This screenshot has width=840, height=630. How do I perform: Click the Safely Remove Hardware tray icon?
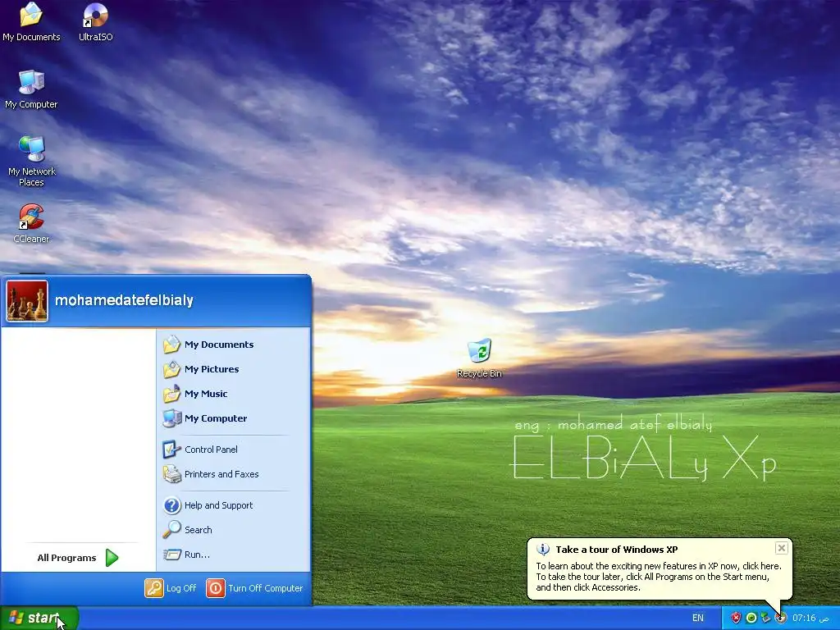(x=766, y=619)
